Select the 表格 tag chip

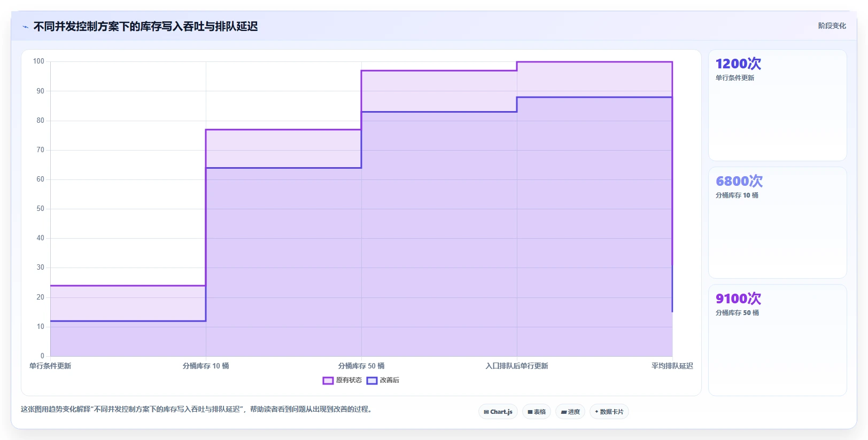pyautogui.click(x=537, y=412)
